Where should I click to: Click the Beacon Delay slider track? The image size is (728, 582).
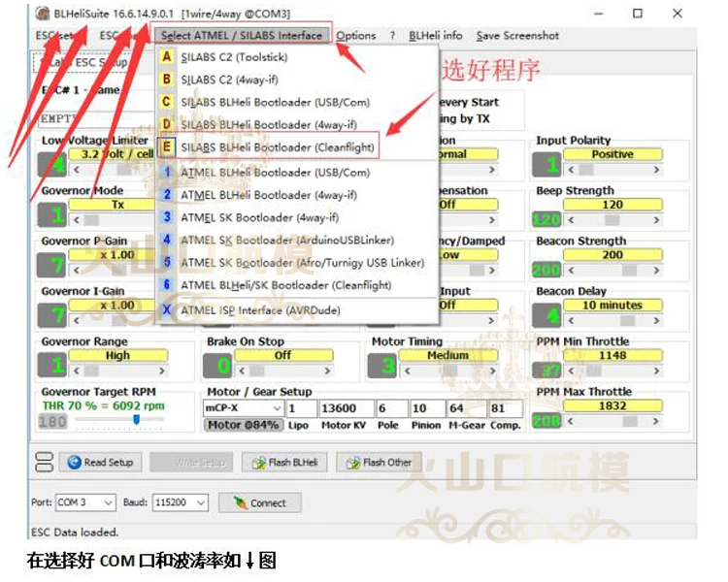tap(613, 320)
